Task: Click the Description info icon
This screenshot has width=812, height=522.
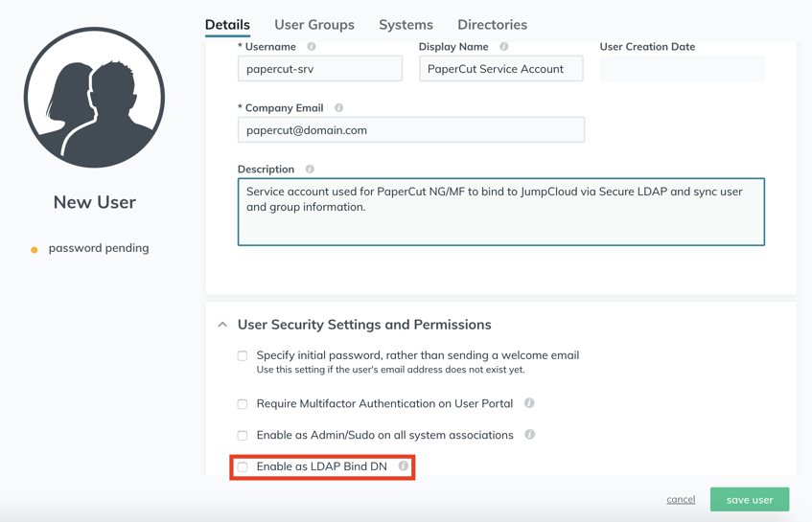Action: 310,170
